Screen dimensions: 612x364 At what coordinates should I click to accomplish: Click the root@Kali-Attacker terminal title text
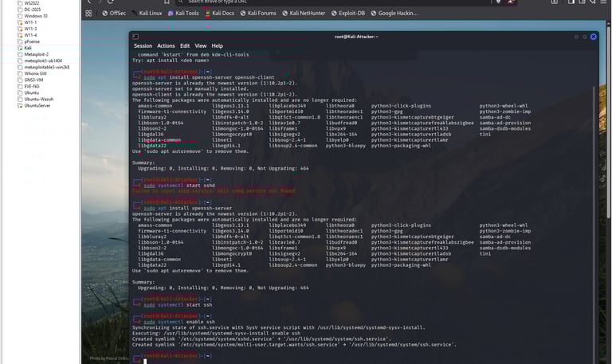pyautogui.click(x=356, y=37)
